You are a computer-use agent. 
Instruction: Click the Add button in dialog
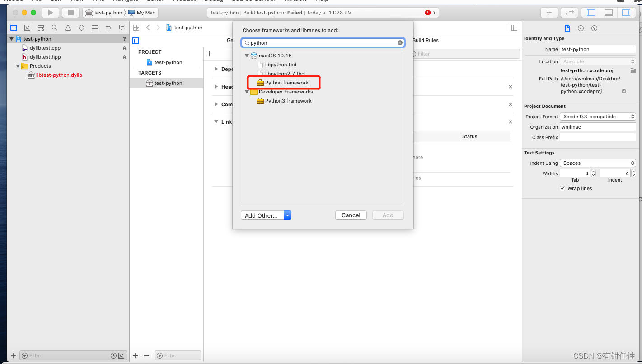click(x=388, y=215)
